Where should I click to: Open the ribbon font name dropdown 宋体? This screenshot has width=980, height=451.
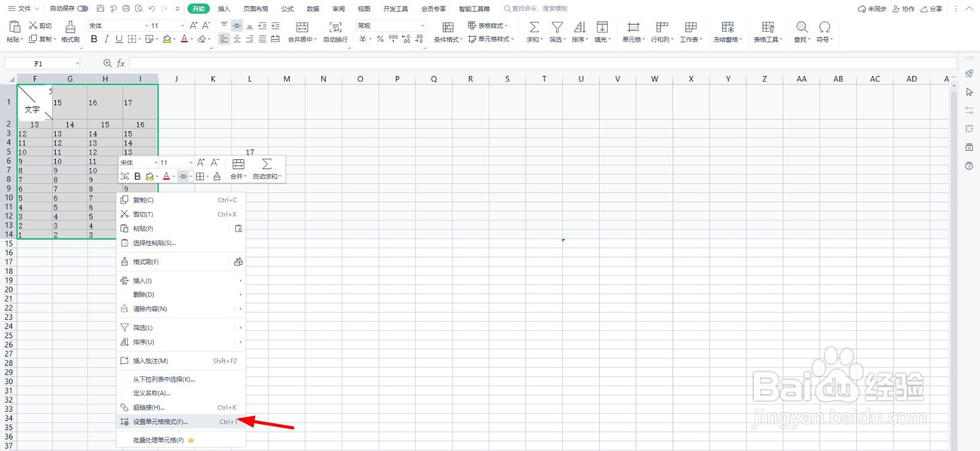[146, 26]
